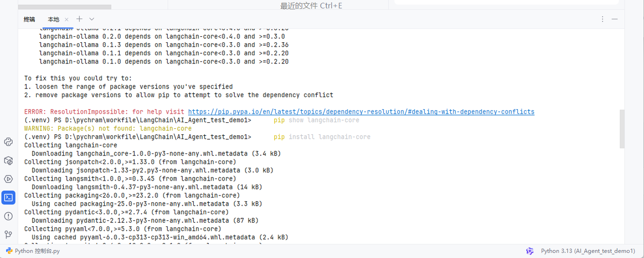Open the Git version control tool window

pyautogui.click(x=8, y=234)
